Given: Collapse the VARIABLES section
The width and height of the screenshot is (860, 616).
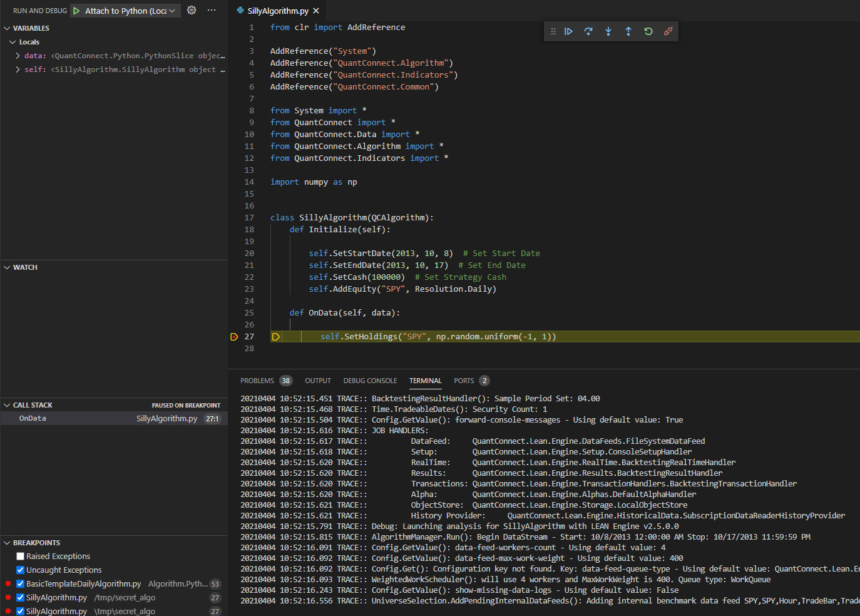Looking at the screenshot, I should click(7, 28).
